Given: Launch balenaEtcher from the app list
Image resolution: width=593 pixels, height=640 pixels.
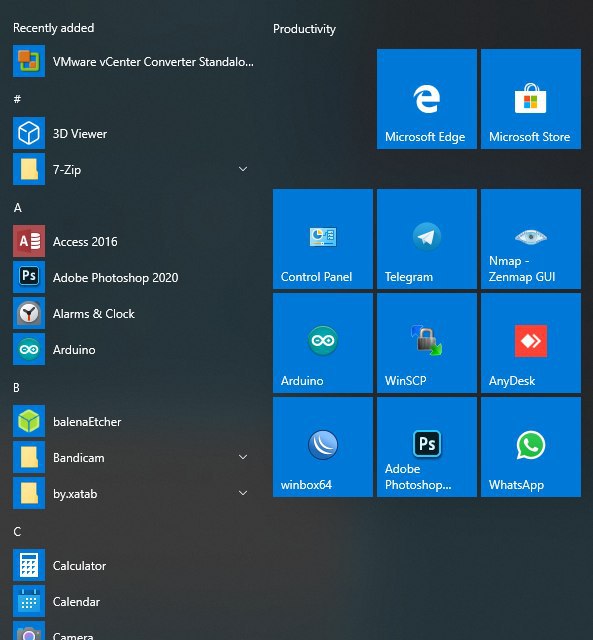Looking at the screenshot, I should [x=134, y=421].
